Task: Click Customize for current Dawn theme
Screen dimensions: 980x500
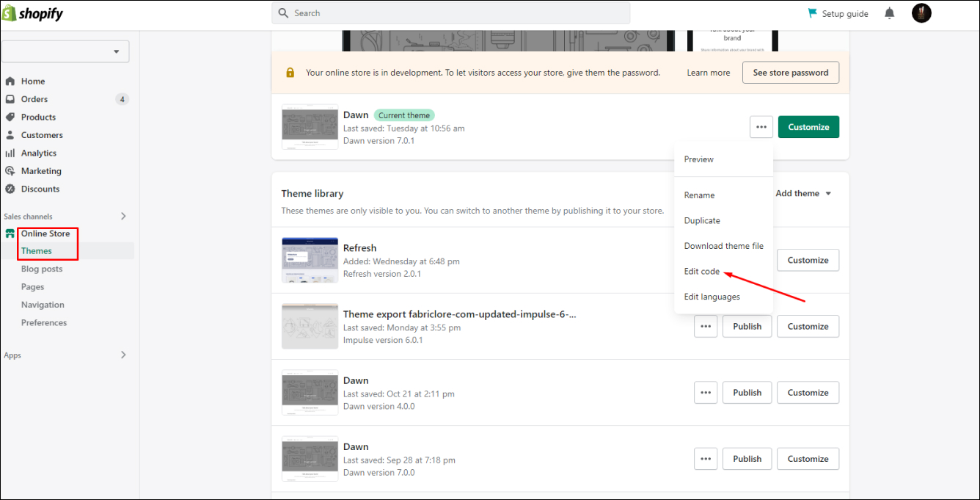Action: point(808,127)
